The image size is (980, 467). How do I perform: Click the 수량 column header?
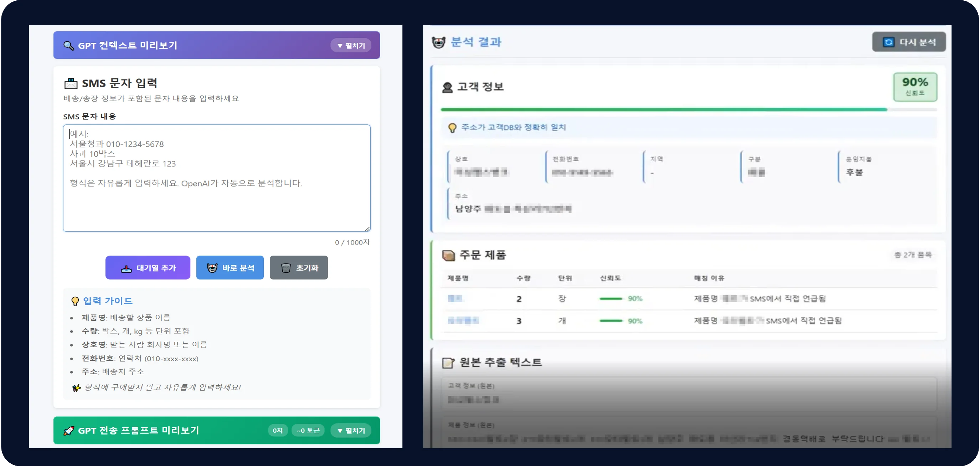coord(523,279)
